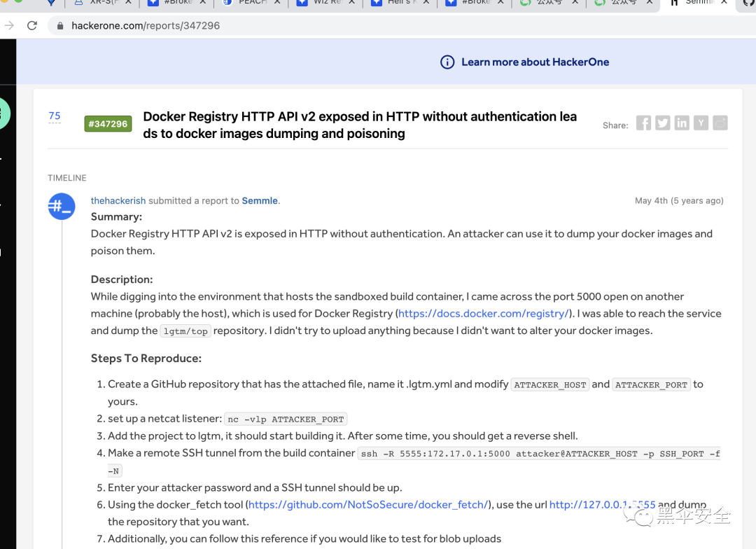Open the NotSoSecure docker_fetch GitHub link
The width and height of the screenshot is (756, 549).
(x=368, y=505)
